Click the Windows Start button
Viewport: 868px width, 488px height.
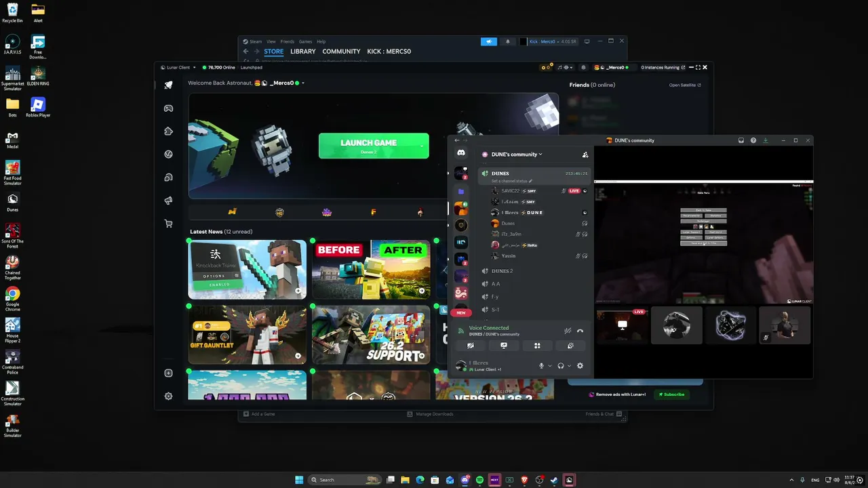click(x=299, y=480)
